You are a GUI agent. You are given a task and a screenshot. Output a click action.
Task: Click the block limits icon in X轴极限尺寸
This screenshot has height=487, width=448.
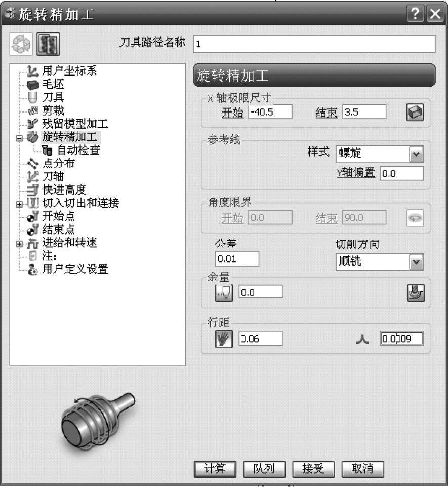pyautogui.click(x=415, y=112)
